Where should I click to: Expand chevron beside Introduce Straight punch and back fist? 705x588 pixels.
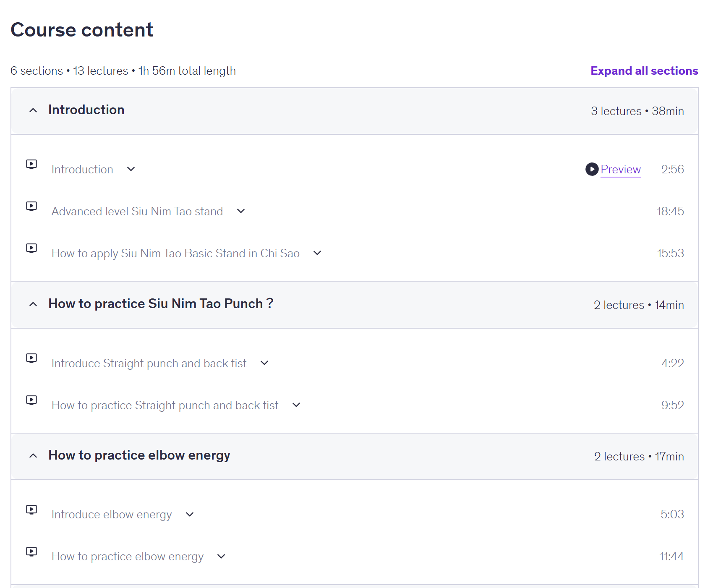264,363
